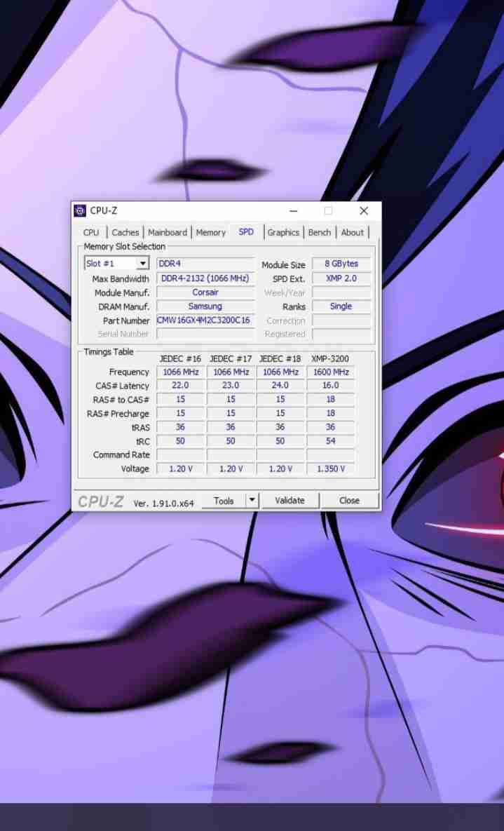
Task: Click the empty Week/Year field
Action: click(341, 292)
